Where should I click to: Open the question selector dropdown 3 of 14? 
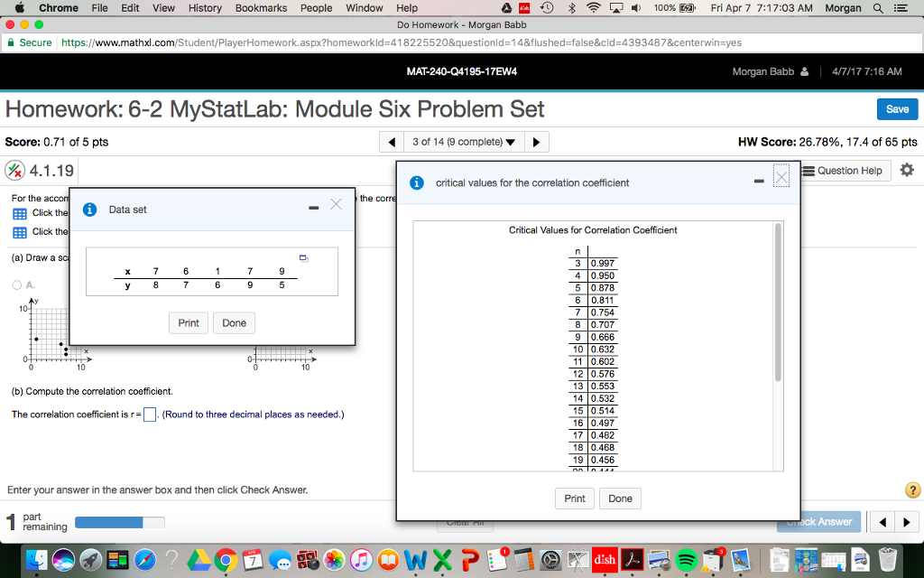coord(464,142)
